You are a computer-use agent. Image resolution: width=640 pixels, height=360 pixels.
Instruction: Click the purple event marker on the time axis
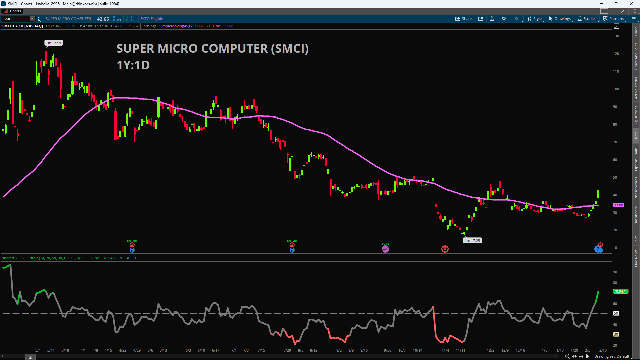tap(385, 248)
